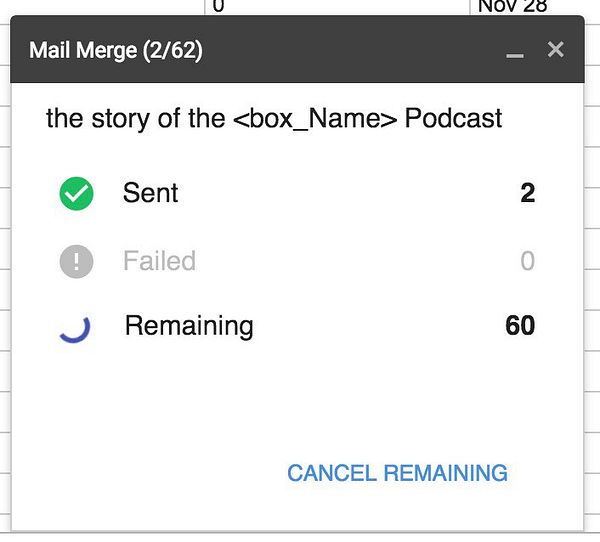Click the word Podcast in the subject
The height and width of the screenshot is (542, 600).
[x=453, y=118]
